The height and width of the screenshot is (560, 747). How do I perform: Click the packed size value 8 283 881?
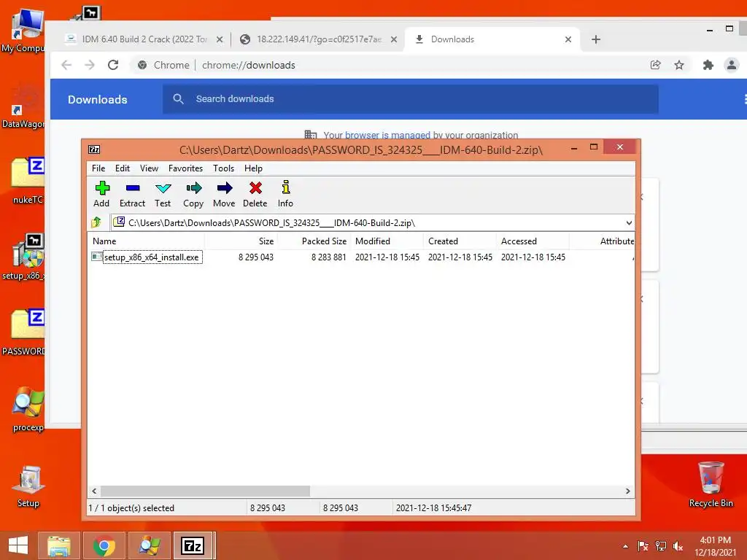click(x=329, y=257)
